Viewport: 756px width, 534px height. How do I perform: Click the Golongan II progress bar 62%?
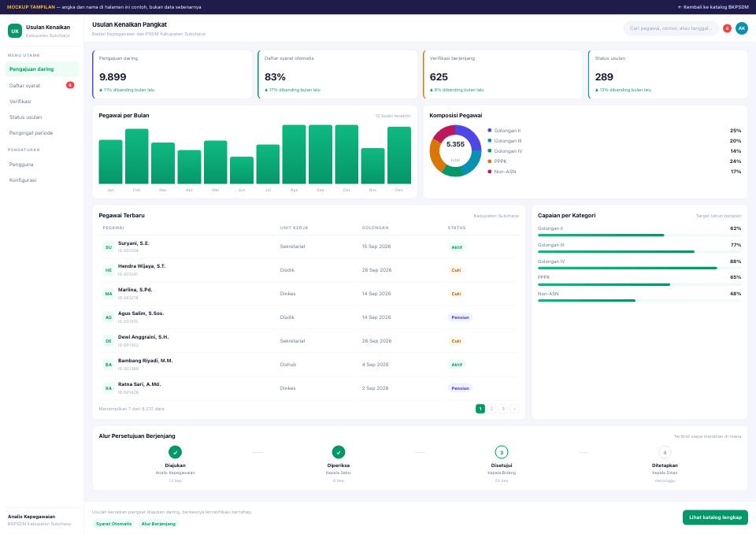pos(639,235)
